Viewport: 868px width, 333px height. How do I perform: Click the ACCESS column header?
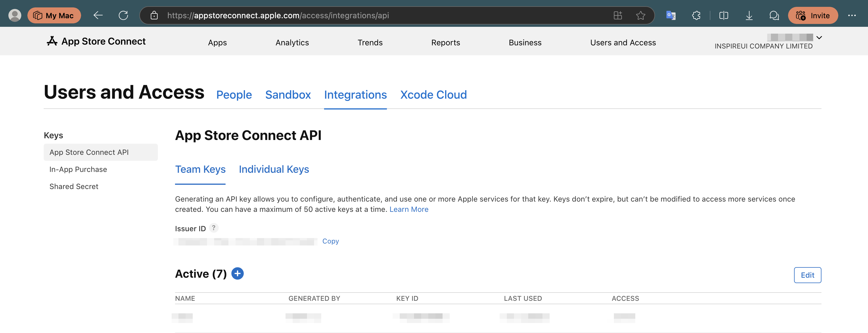pos(625,299)
